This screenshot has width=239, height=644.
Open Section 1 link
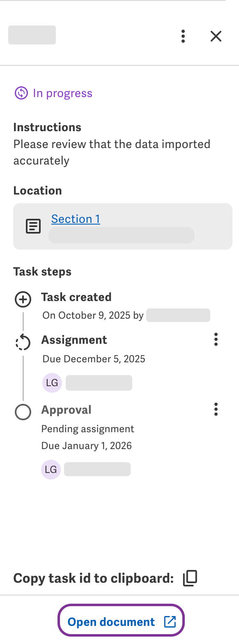click(75, 219)
